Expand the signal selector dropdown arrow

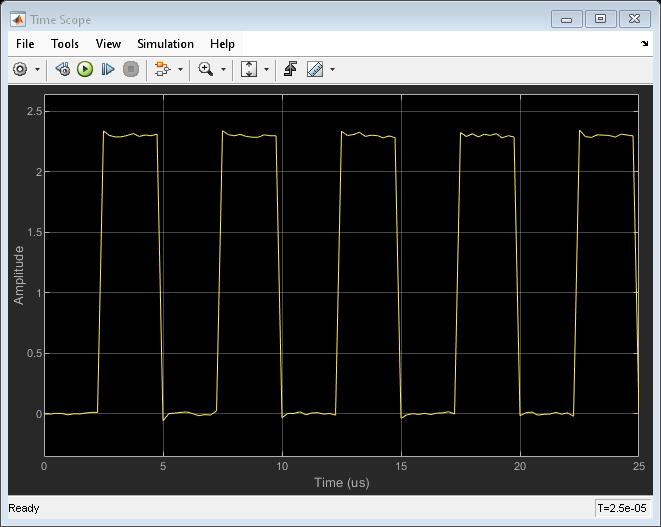[x=180, y=70]
